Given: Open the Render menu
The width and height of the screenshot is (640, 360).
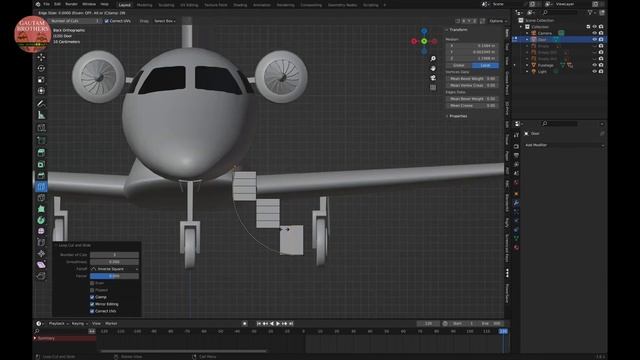Looking at the screenshot, I should pos(71,4).
